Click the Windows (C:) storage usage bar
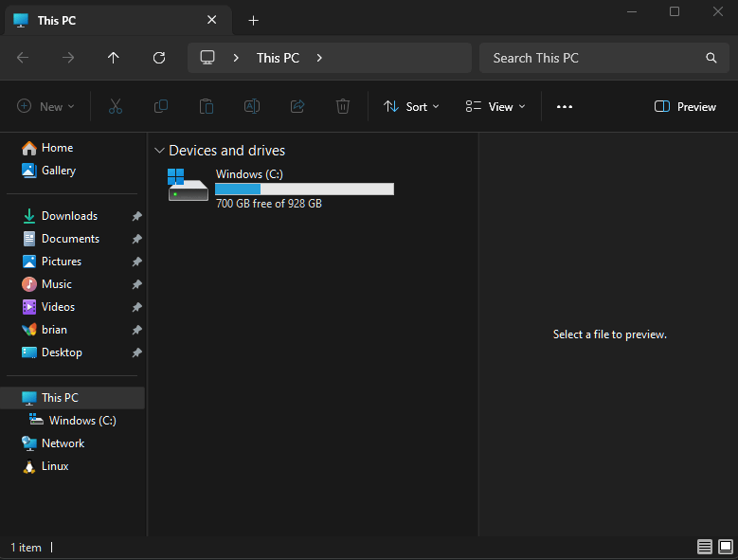738x560 pixels. point(304,190)
